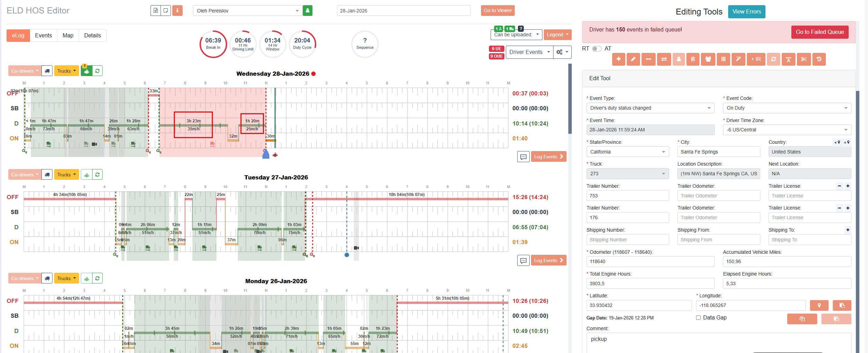
Task: Click the plus add-event tool in Editing Tools
Action: (619, 59)
